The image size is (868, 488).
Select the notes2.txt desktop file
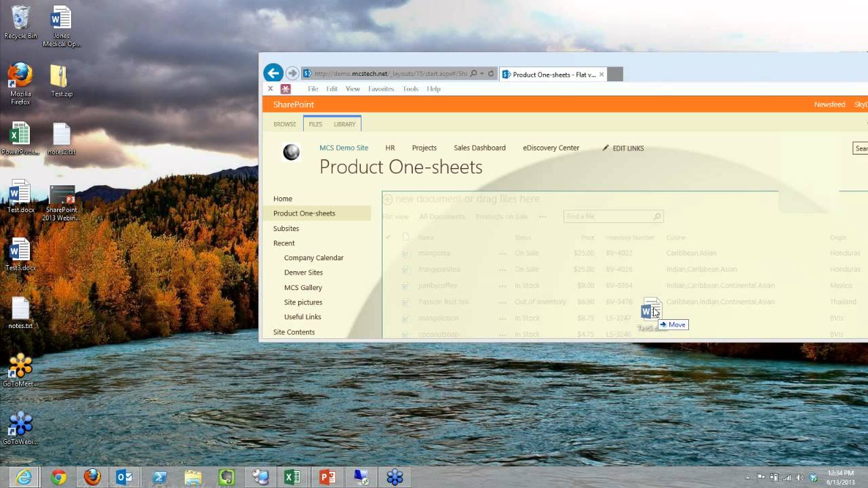(x=61, y=139)
